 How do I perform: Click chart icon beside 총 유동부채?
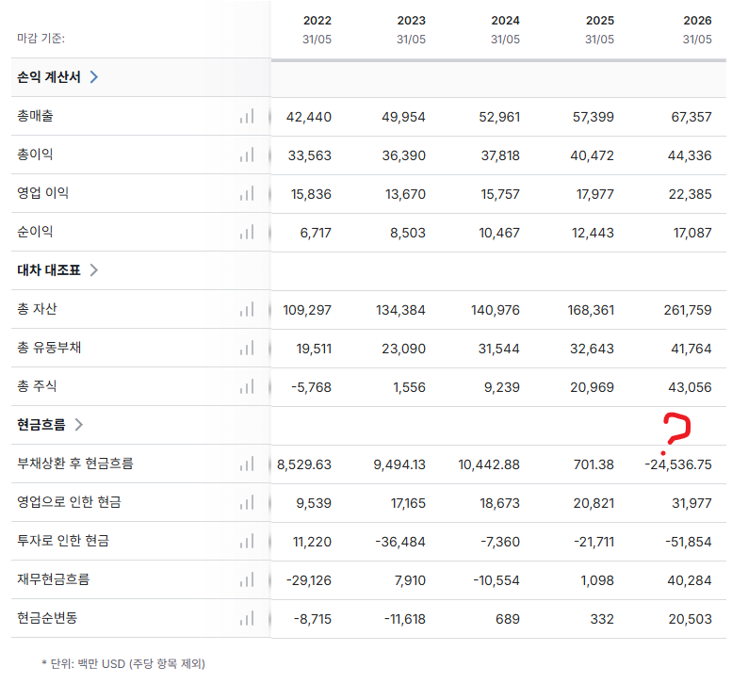[x=247, y=348]
